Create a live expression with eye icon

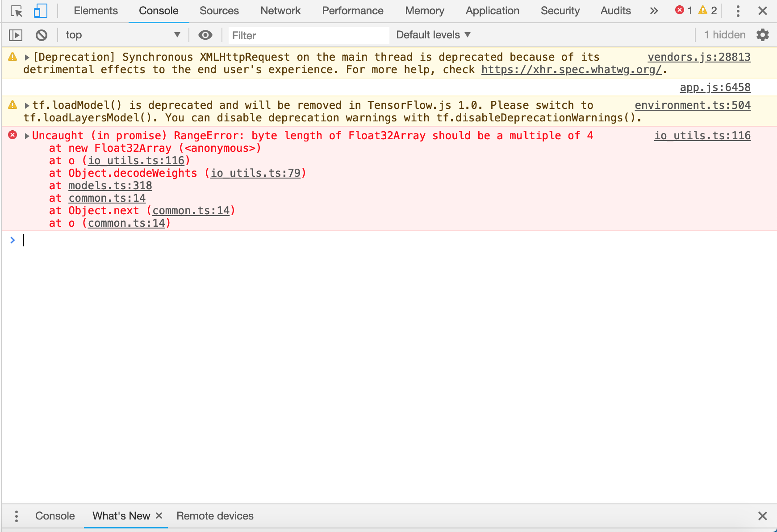coord(205,34)
